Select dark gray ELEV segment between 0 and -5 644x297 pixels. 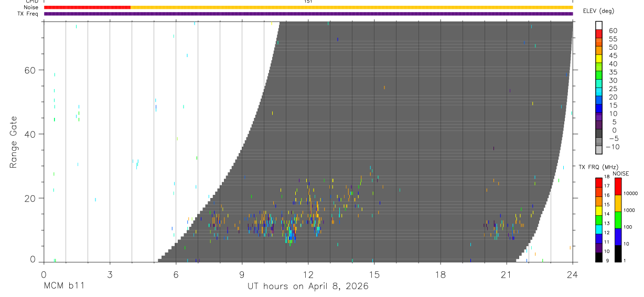599,134
